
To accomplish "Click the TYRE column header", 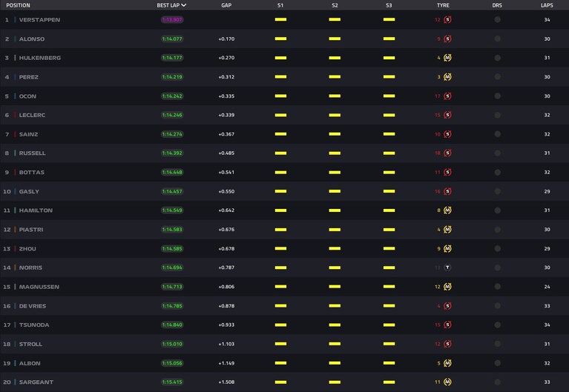I will [443, 5].
